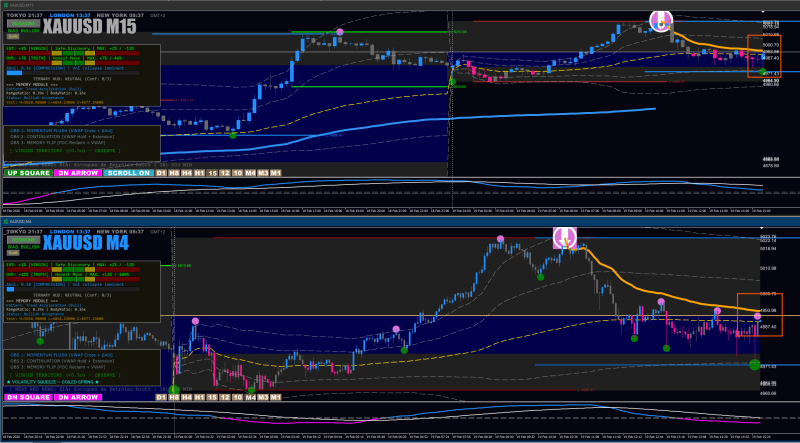Click OBS 1: MOMENTUM FLUSH line in M15 panel
Screen dimensions: 800x443
pyautogui.click(x=62, y=131)
